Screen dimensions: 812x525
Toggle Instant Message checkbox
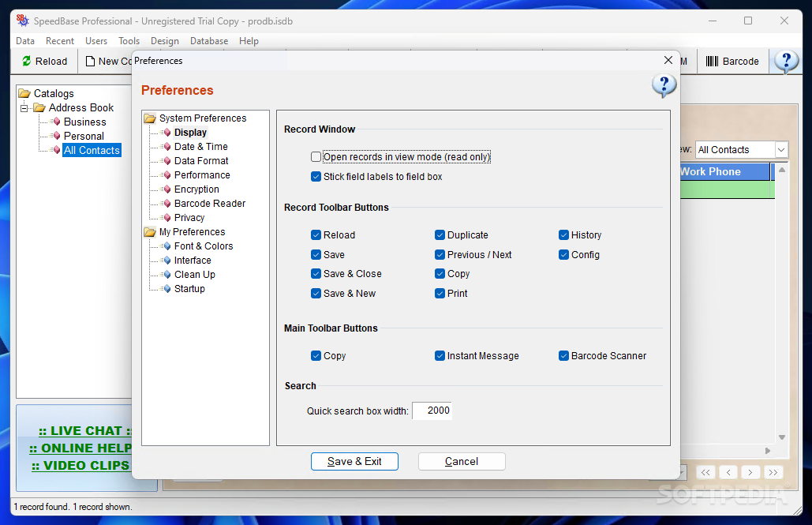(440, 355)
